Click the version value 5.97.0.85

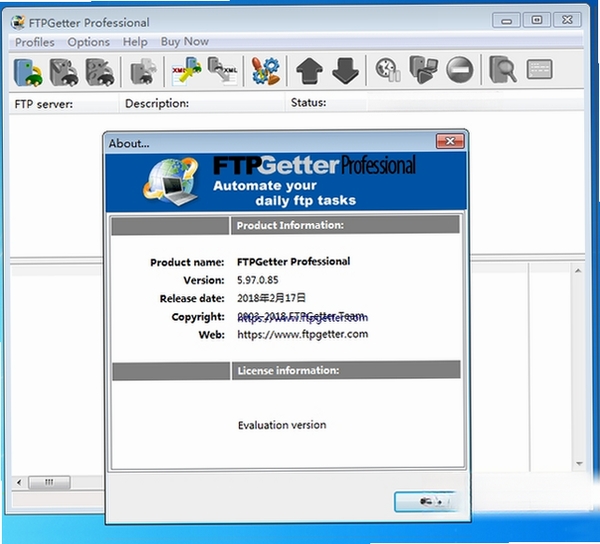coord(258,280)
